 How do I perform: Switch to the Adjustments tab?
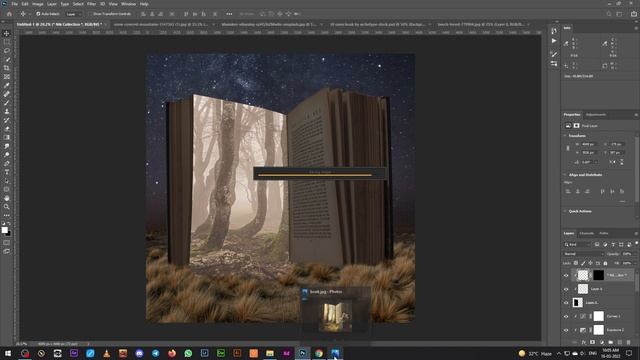(x=596, y=115)
